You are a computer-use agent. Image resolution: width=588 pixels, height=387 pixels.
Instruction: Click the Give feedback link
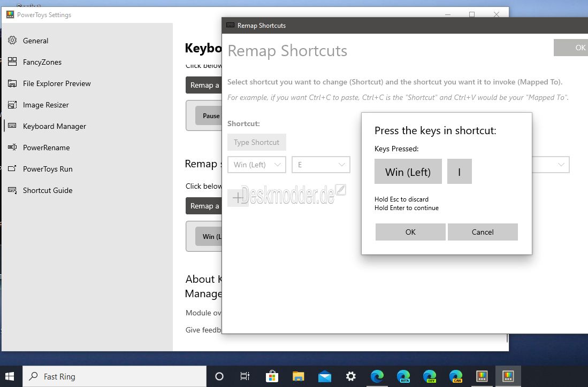(204, 330)
